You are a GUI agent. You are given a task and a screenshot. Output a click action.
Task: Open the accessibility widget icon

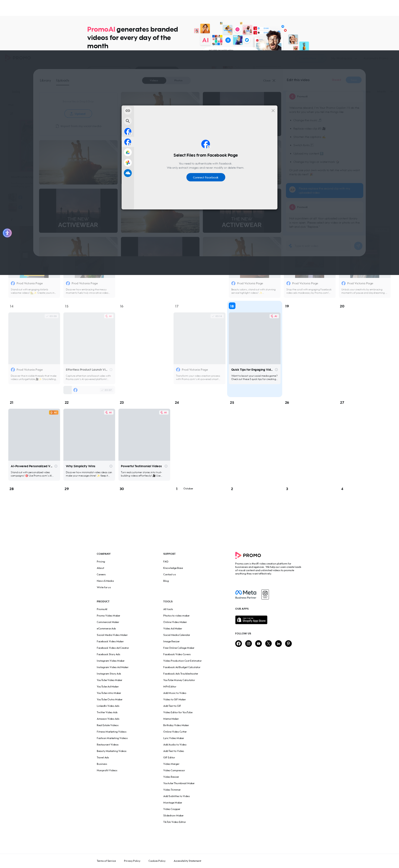tap(7, 233)
